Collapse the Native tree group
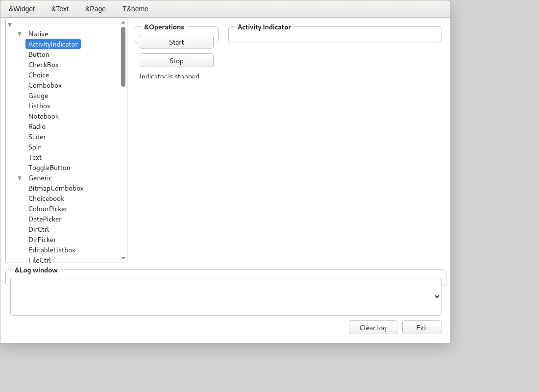The height and width of the screenshot is (392, 539). pyautogui.click(x=20, y=34)
